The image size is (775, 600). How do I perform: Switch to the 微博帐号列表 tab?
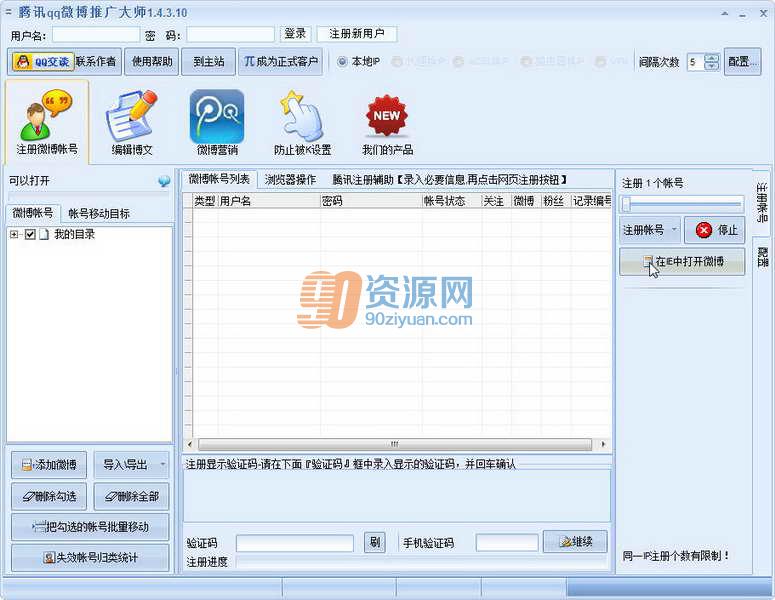pos(219,179)
